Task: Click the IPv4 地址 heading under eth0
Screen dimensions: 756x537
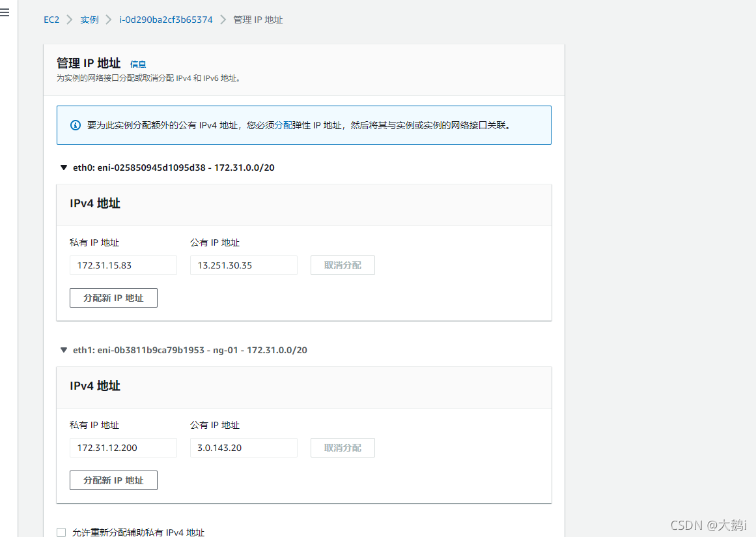Action: coord(95,203)
